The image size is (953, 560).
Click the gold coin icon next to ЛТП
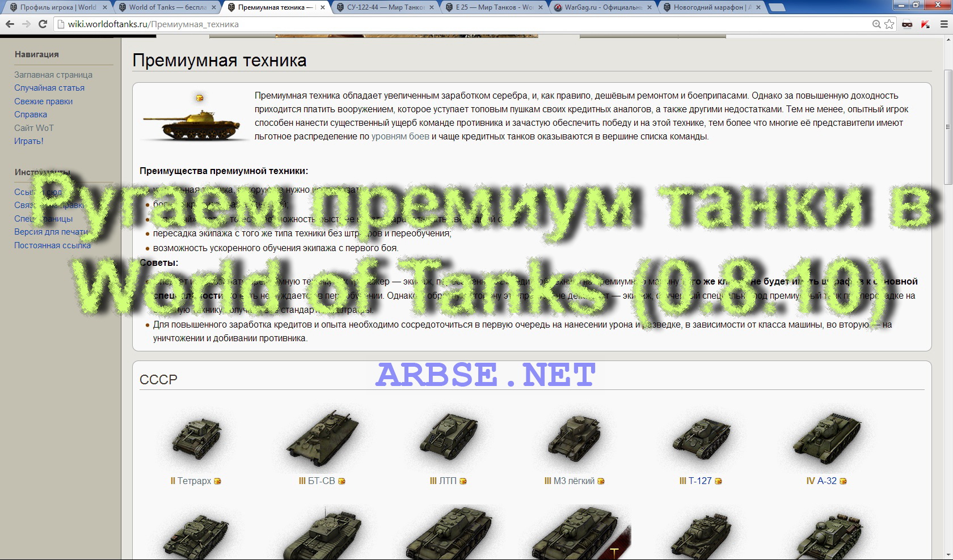click(463, 481)
